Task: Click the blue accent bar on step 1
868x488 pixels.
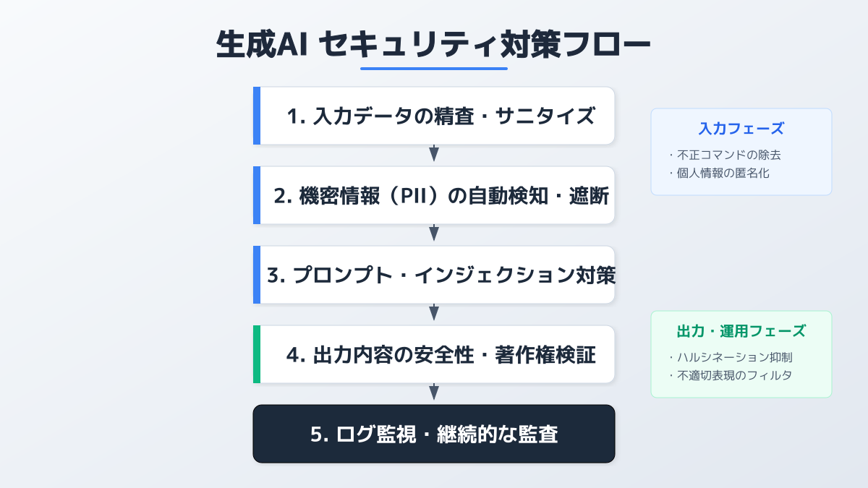Action: tap(257, 116)
